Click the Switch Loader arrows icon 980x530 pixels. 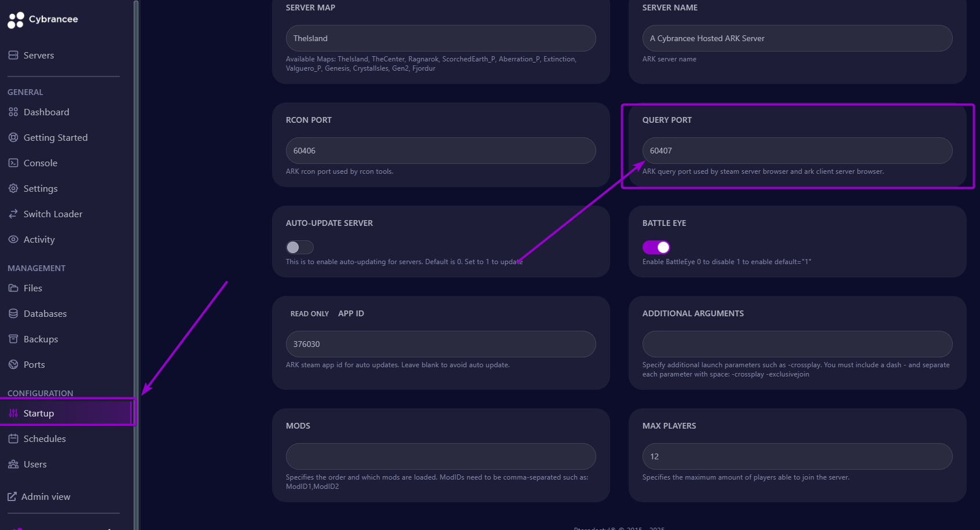[13, 214]
